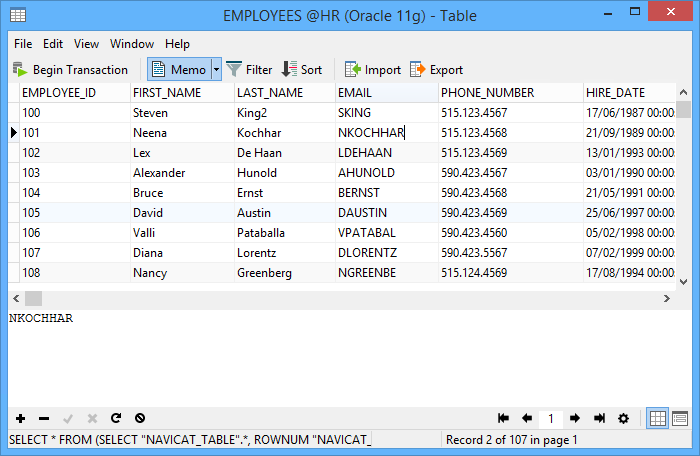Click the horizontal scrollbar thumb
This screenshot has height=456, width=700.
click(x=33, y=298)
